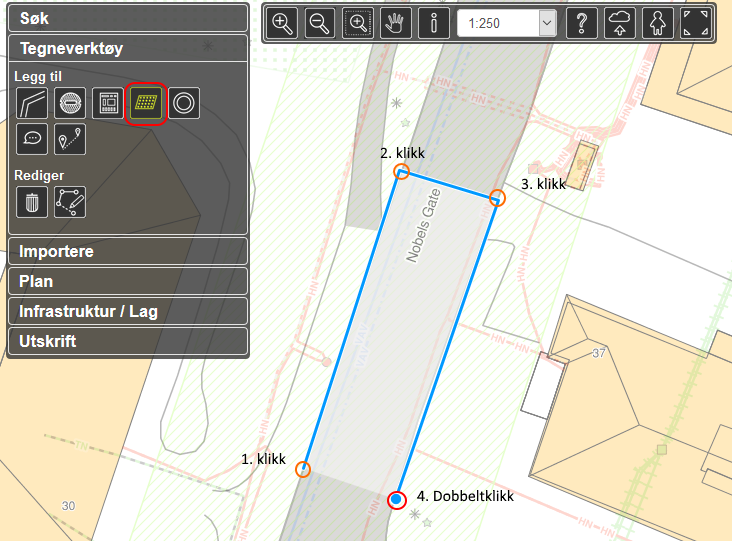Select the draw circle tool

point(184,103)
